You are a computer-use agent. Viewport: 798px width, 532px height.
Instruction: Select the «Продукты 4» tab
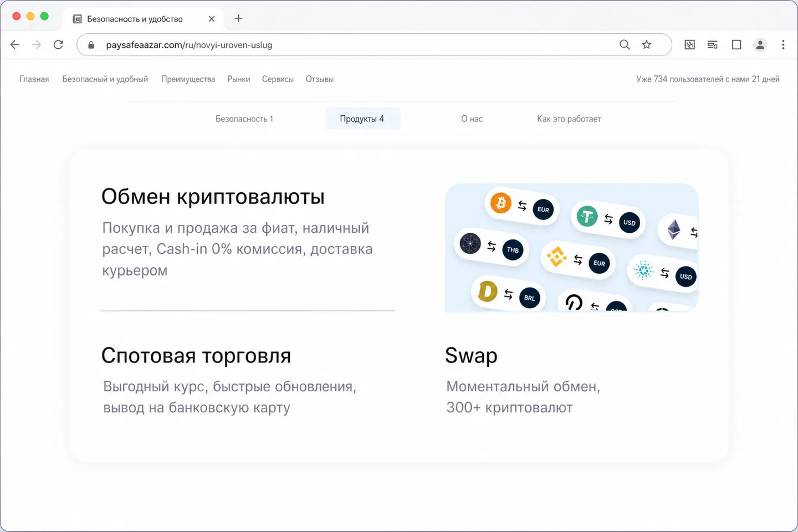click(362, 119)
